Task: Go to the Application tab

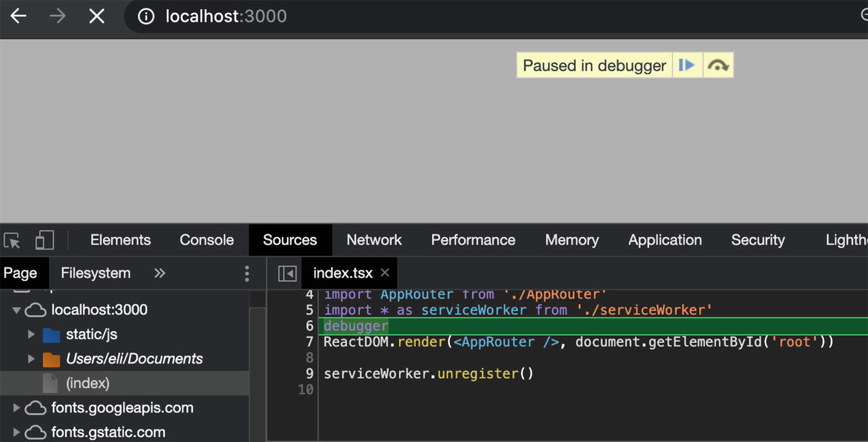Action: pos(665,240)
